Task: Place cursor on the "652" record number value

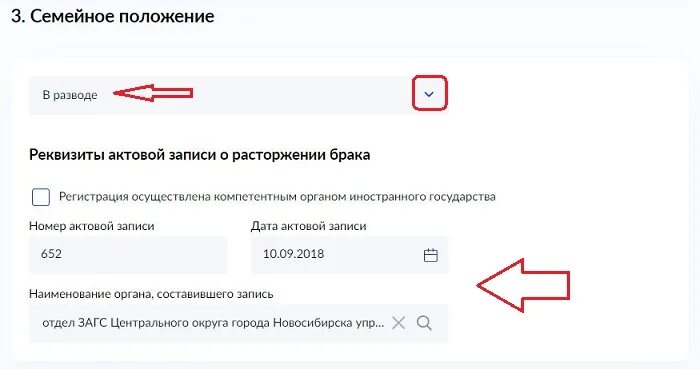Action: pos(51,254)
